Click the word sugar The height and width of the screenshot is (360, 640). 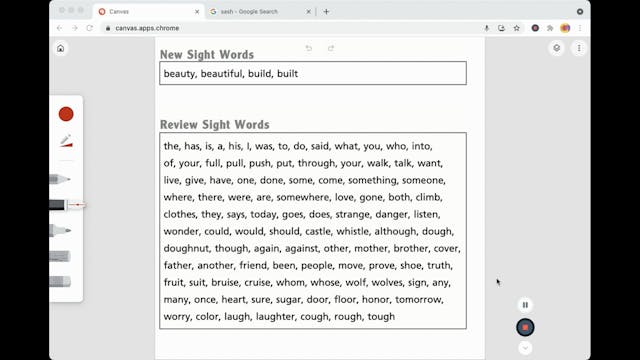pos(288,300)
